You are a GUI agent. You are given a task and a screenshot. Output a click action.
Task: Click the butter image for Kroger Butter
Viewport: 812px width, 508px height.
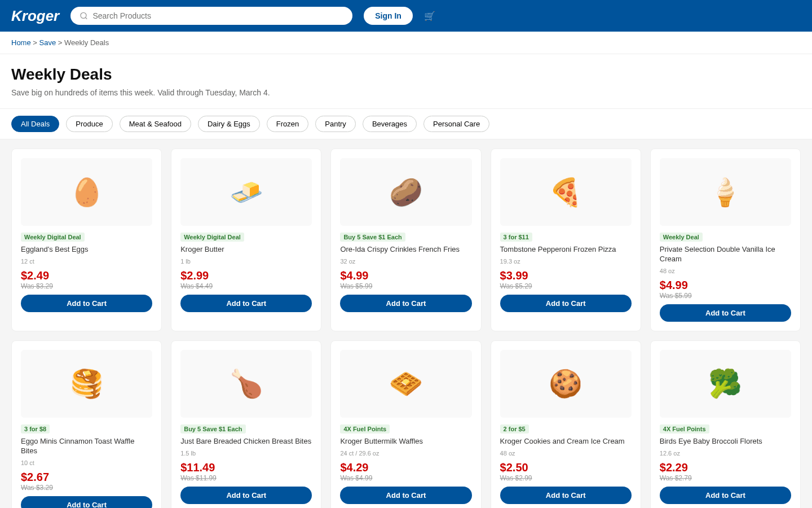pyautogui.click(x=246, y=191)
